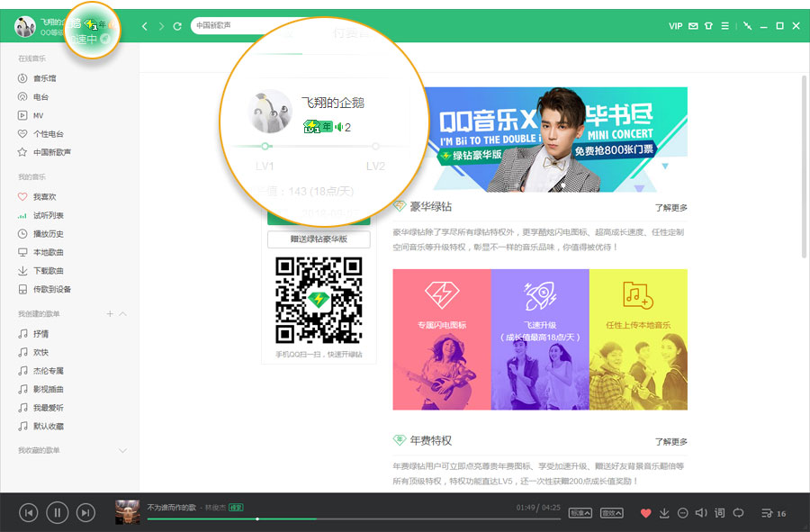Download the current song
The width and height of the screenshot is (810, 532).
[664, 513]
